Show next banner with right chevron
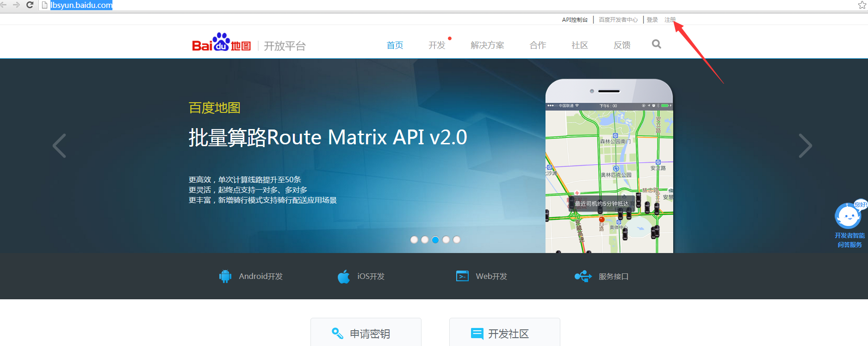The height and width of the screenshot is (346, 868). pyautogui.click(x=806, y=146)
